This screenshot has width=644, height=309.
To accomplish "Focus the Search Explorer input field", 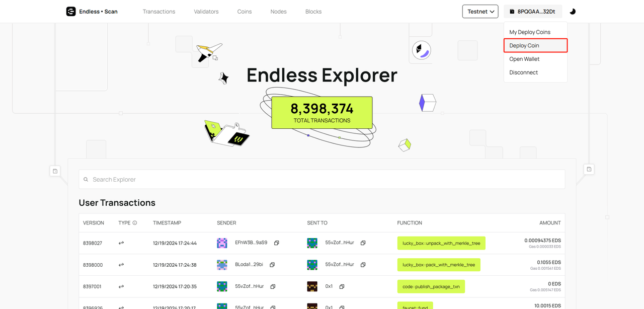I will coord(322,180).
